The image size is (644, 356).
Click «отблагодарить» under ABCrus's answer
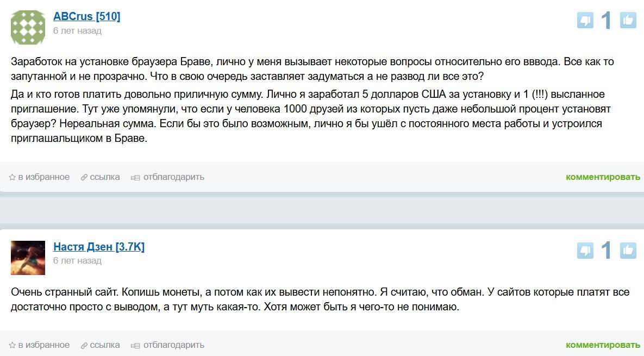point(174,177)
